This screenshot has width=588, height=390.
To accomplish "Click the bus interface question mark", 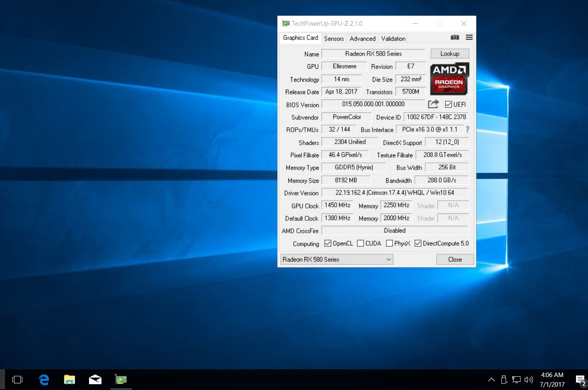I will click(x=467, y=129).
